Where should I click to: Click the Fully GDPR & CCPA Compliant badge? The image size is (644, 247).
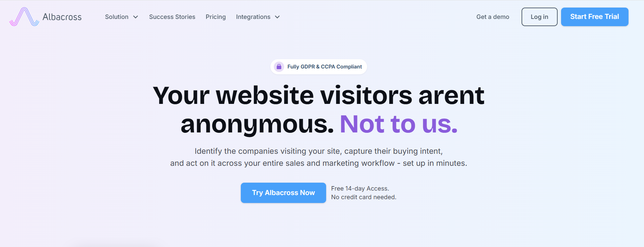319,66
